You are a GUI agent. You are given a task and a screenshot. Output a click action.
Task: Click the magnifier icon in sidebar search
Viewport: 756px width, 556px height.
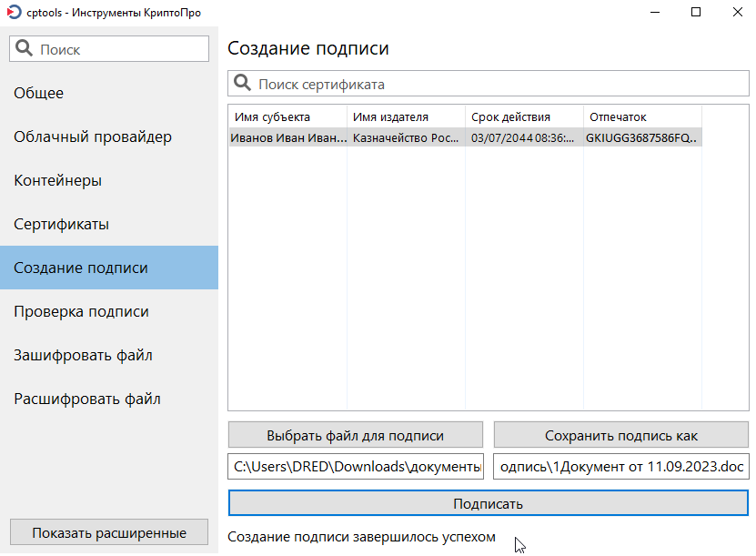(25, 49)
